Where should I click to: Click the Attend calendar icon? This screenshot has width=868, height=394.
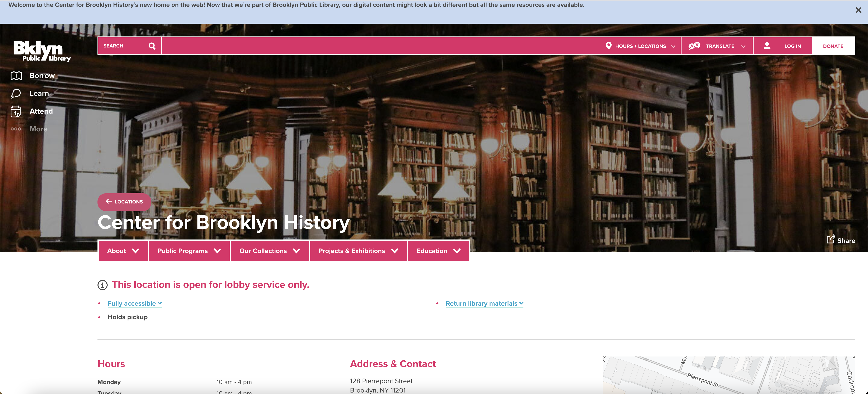[15, 111]
